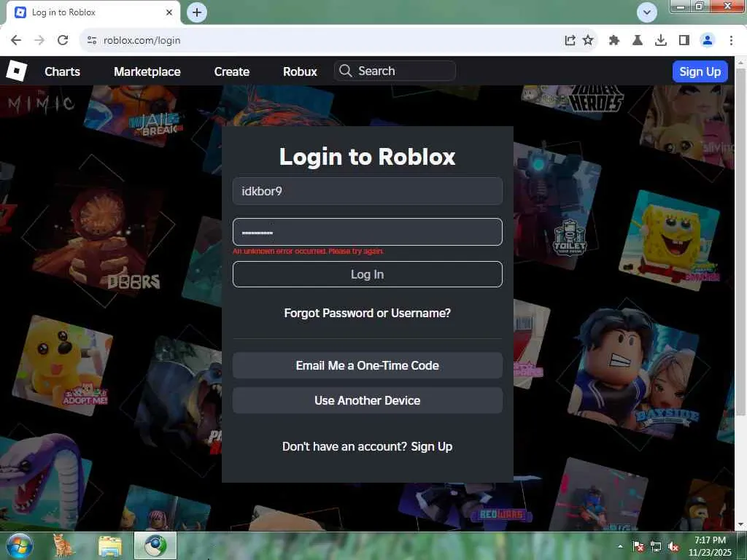Click Forgot Password or Username link
The image size is (747, 560).
tap(368, 313)
